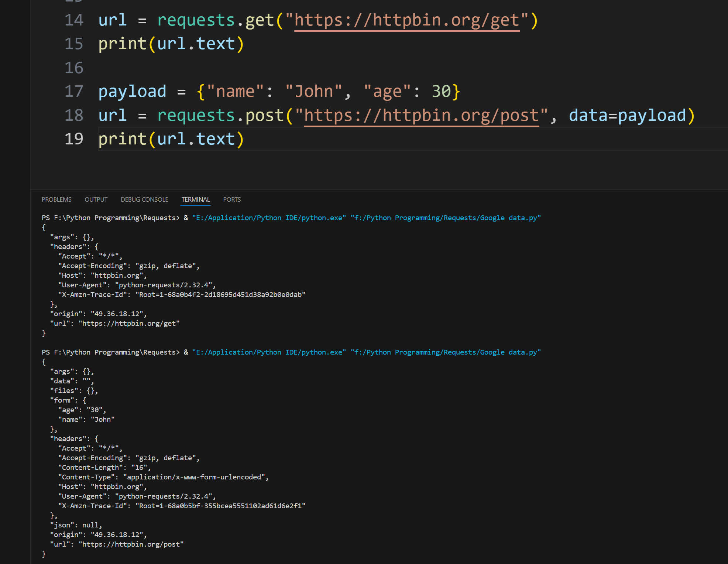Click the TERMINAL tab
Viewport: 728px width, 564px height.
tap(196, 199)
